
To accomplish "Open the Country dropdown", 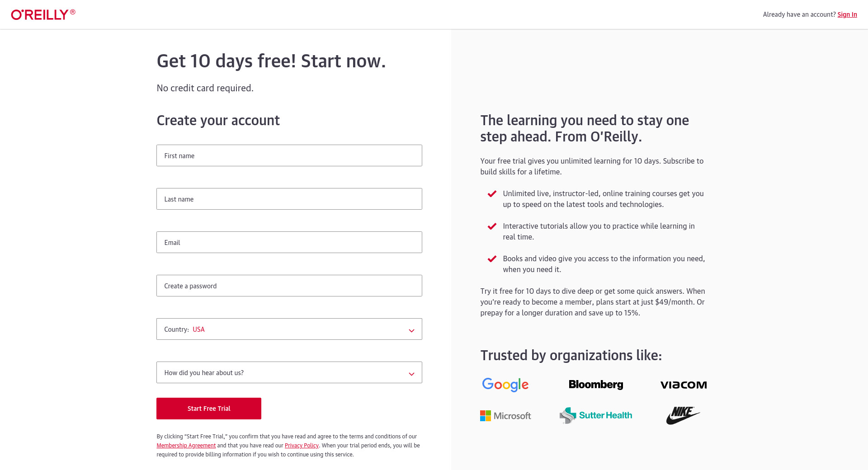I will [x=289, y=329].
